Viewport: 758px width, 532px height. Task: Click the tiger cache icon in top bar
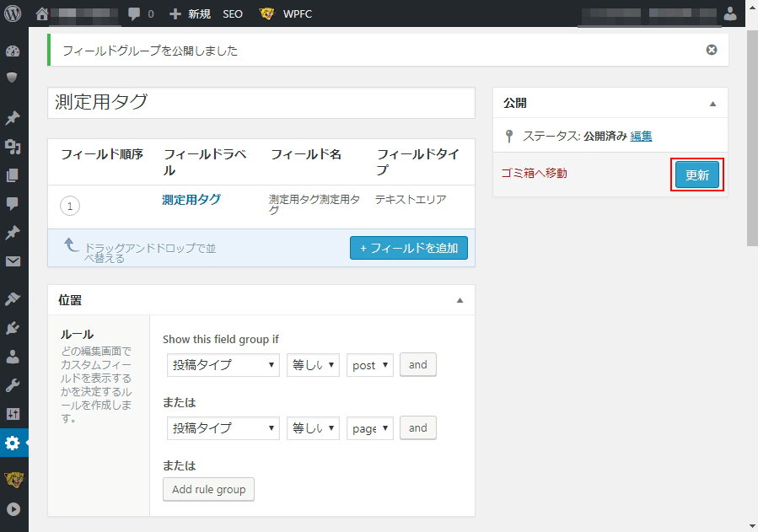266,13
